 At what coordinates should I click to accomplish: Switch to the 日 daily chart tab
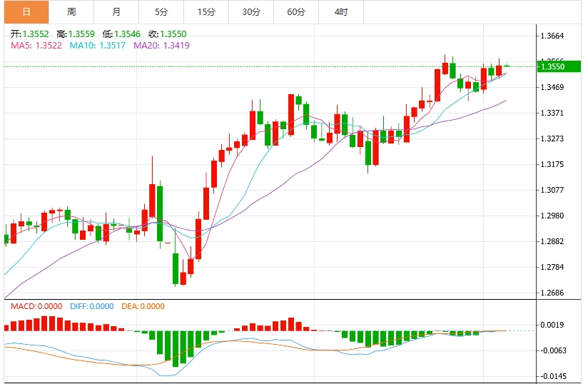(26, 12)
